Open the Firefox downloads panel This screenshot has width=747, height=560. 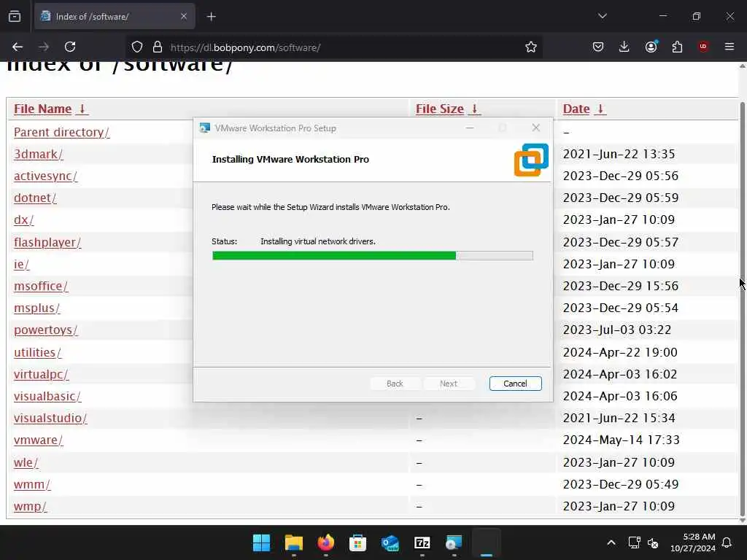(624, 47)
